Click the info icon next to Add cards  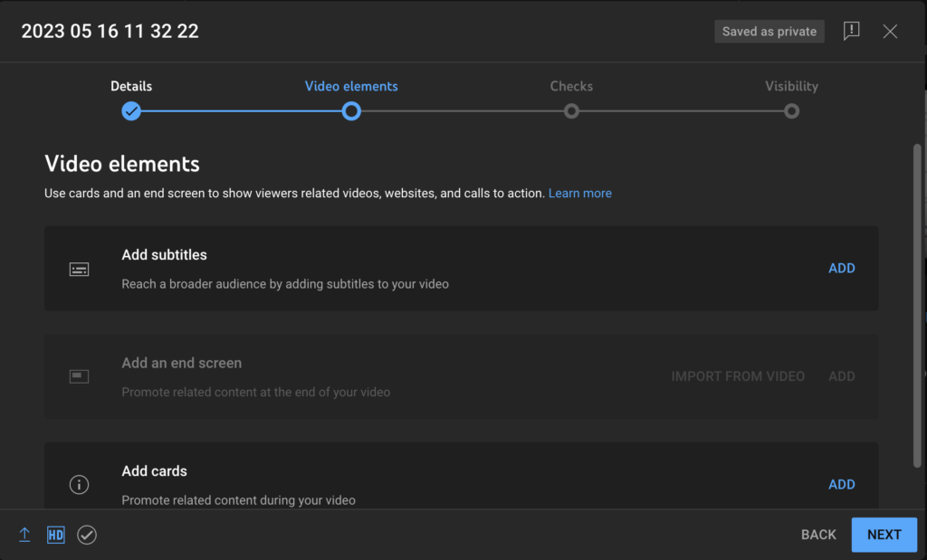pos(79,484)
